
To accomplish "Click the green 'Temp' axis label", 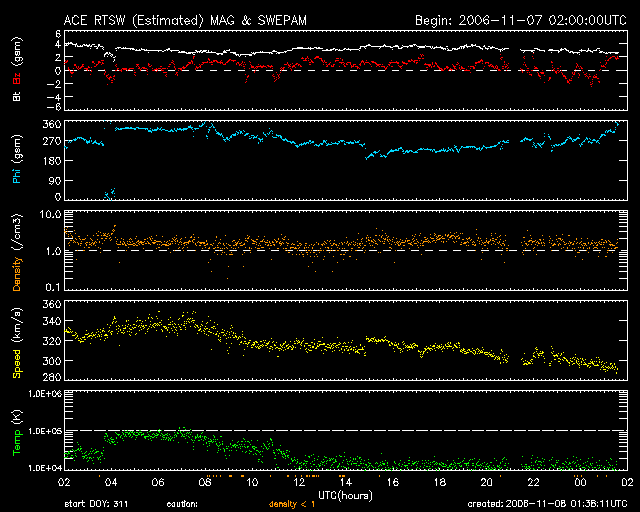I will 17,443.
